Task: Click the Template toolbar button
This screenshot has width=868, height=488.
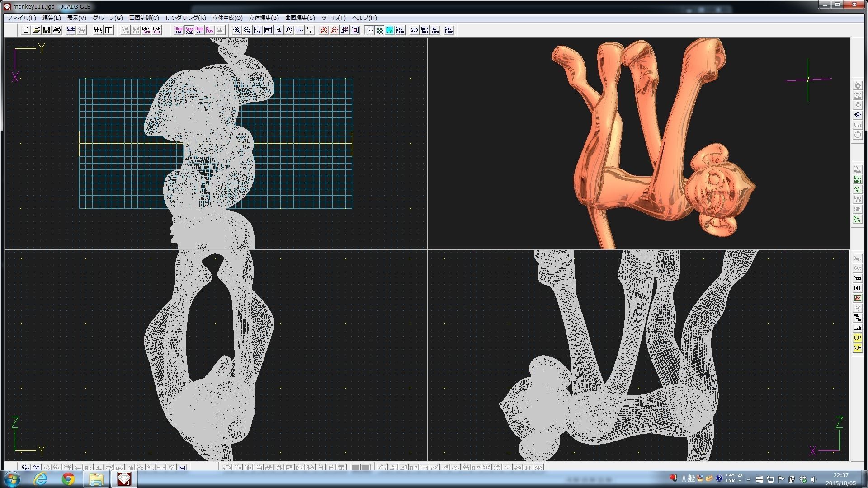Action: 425,30
